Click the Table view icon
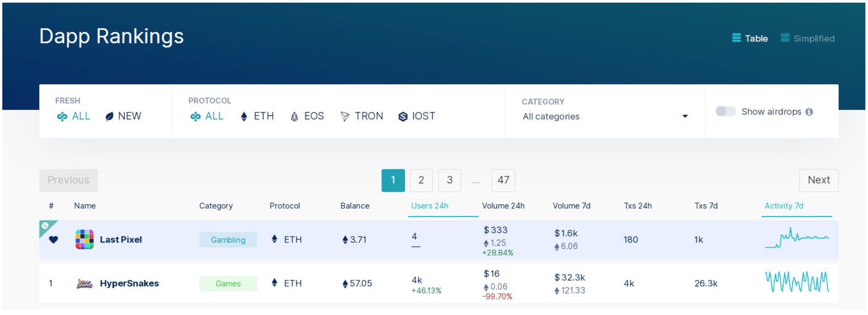 (736, 38)
